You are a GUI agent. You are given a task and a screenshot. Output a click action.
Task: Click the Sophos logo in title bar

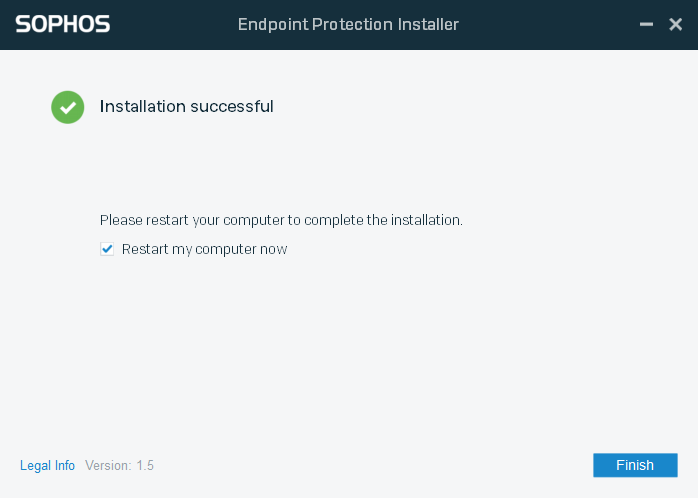point(63,24)
